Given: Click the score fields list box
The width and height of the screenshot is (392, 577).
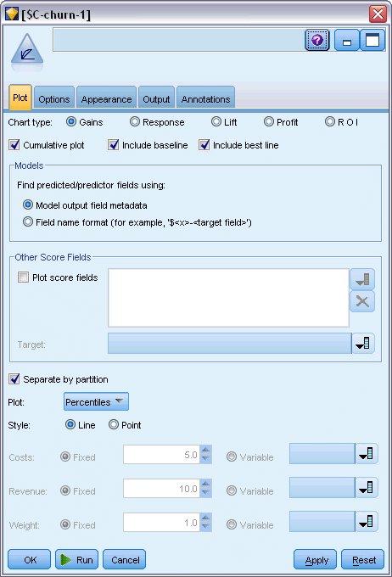Looking at the screenshot, I should point(228,298).
